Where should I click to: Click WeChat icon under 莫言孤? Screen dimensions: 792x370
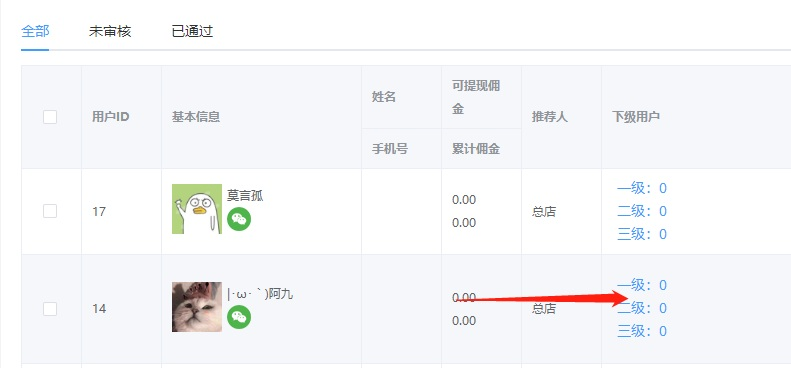pyautogui.click(x=239, y=219)
